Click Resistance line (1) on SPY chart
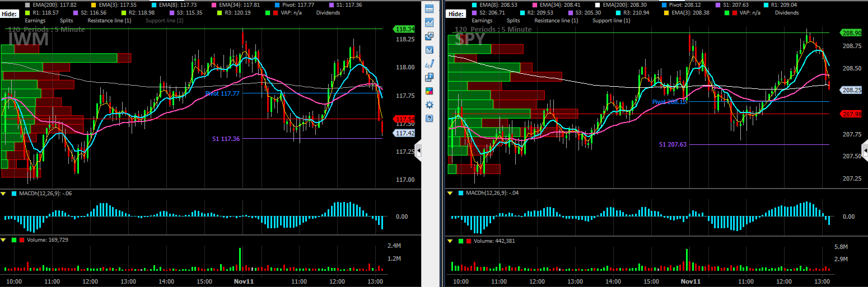868x287 pixels. (x=557, y=20)
